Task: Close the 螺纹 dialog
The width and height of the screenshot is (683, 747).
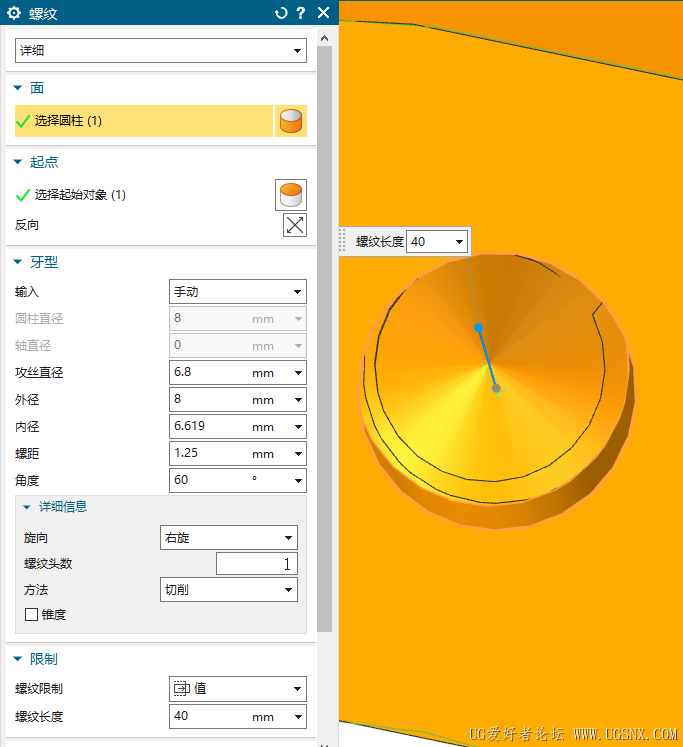Action: (323, 13)
